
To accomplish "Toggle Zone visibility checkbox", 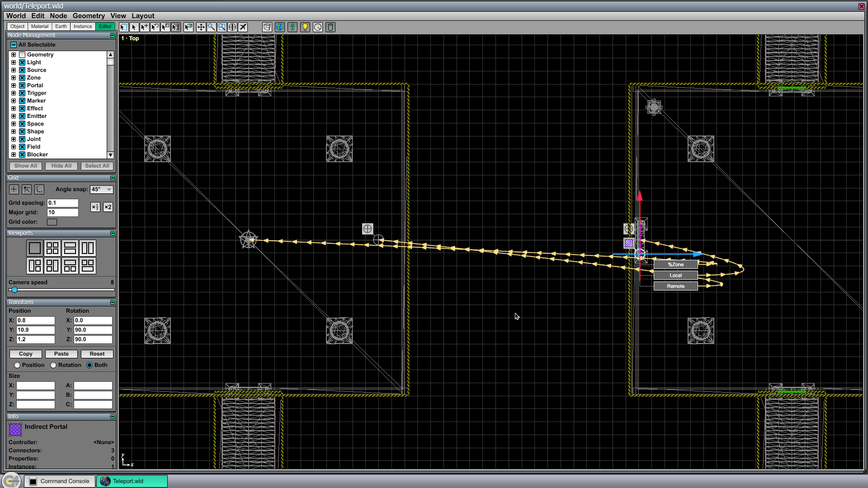I will [x=22, y=78].
